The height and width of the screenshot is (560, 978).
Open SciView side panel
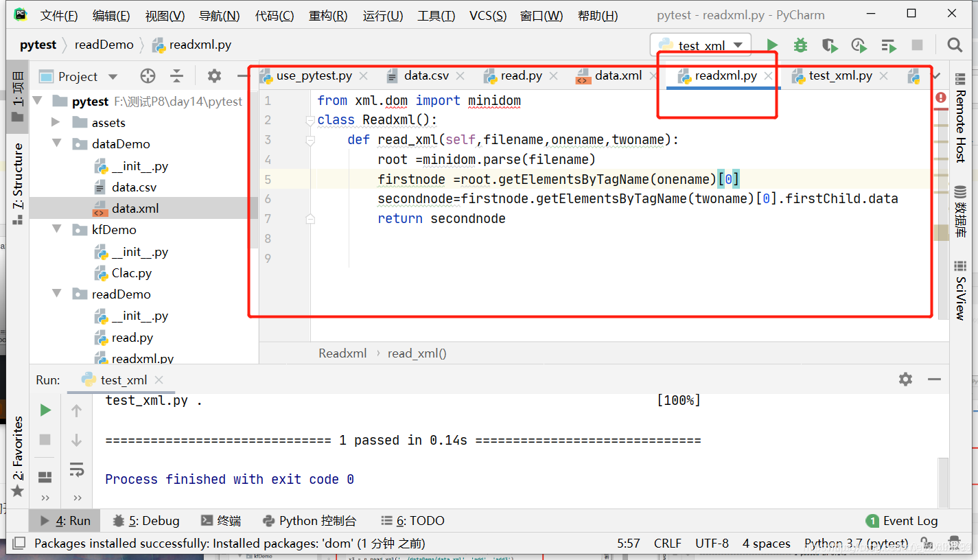961,291
